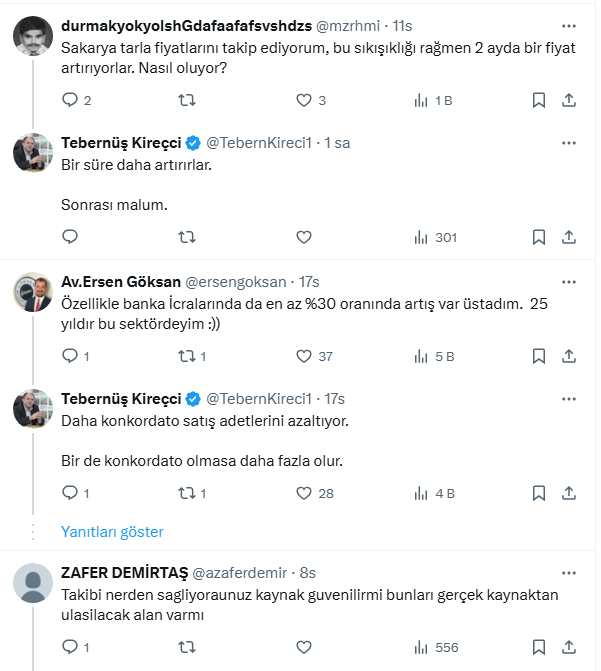
Task: Share Av.Ersen Göksan's tweet
Action: (568, 356)
